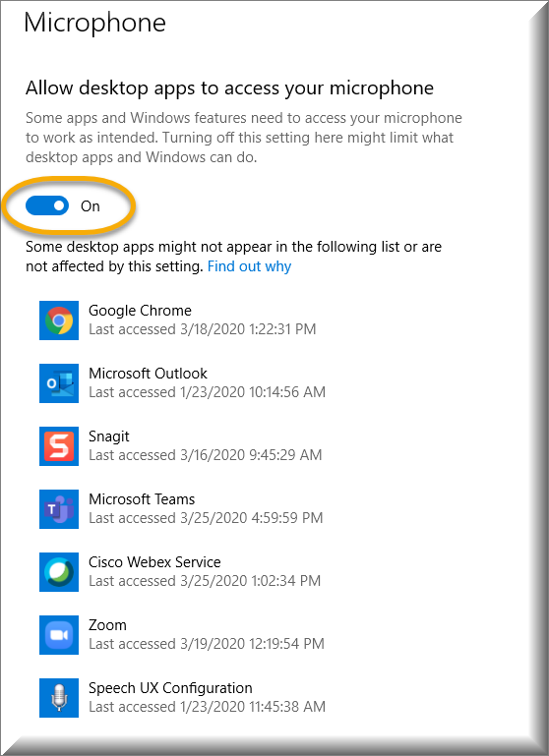Click the Microphone page title

(95, 23)
